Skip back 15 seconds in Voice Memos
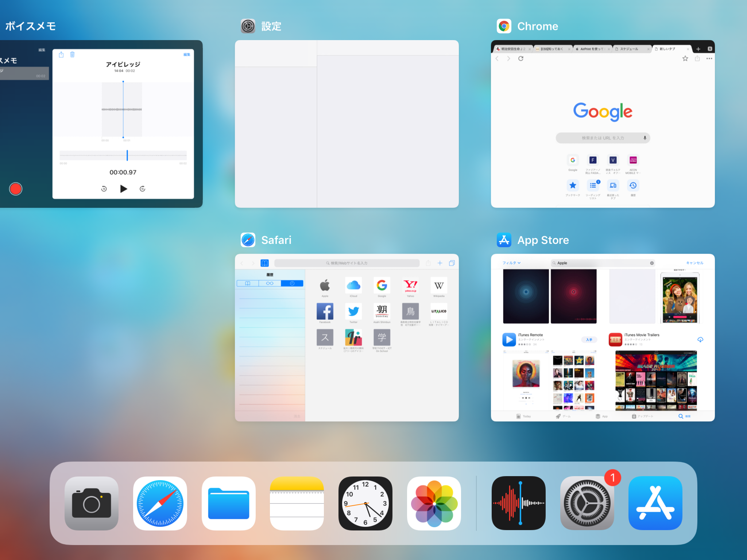747x560 pixels. tap(104, 188)
